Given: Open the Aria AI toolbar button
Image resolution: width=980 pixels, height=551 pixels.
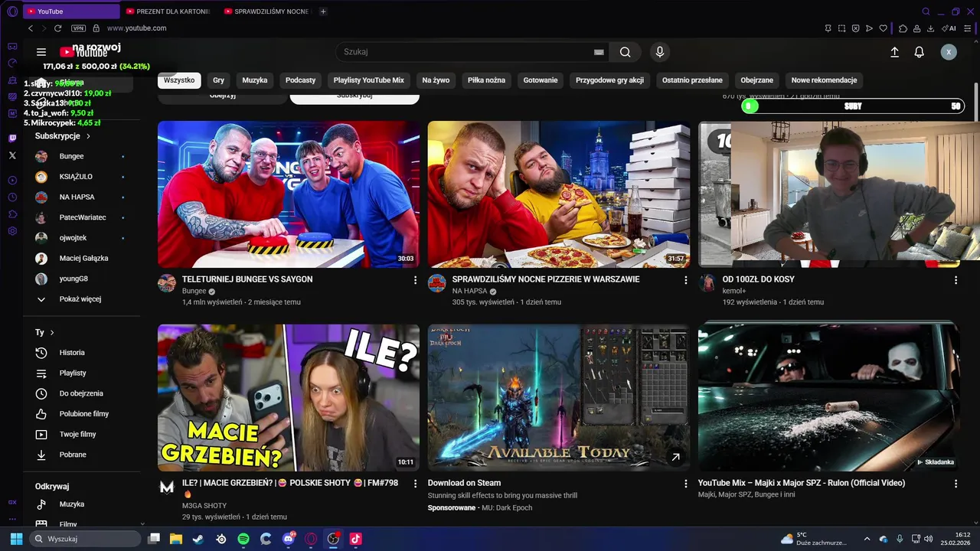Looking at the screenshot, I should 949,28.
